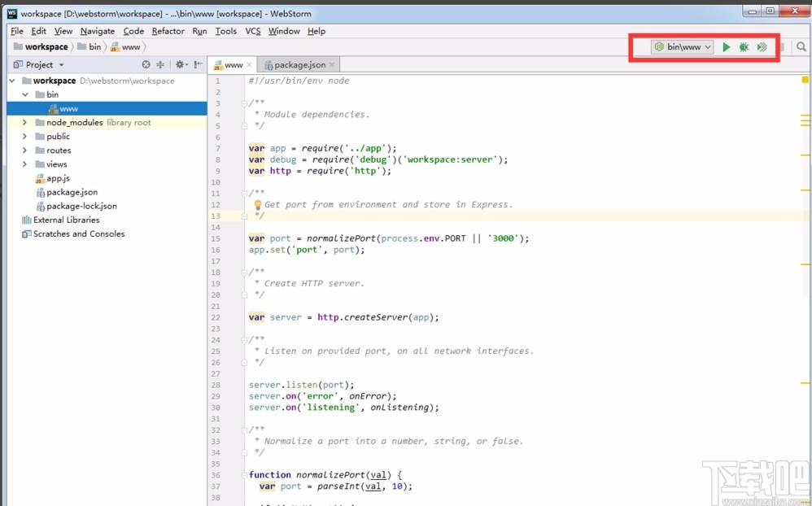Collapse all in Project panel
812x506 pixels.
(x=160, y=65)
